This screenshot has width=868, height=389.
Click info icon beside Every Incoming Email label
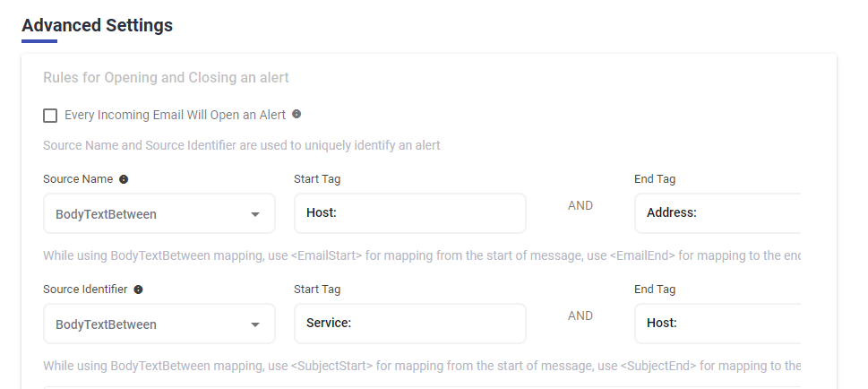pos(296,115)
